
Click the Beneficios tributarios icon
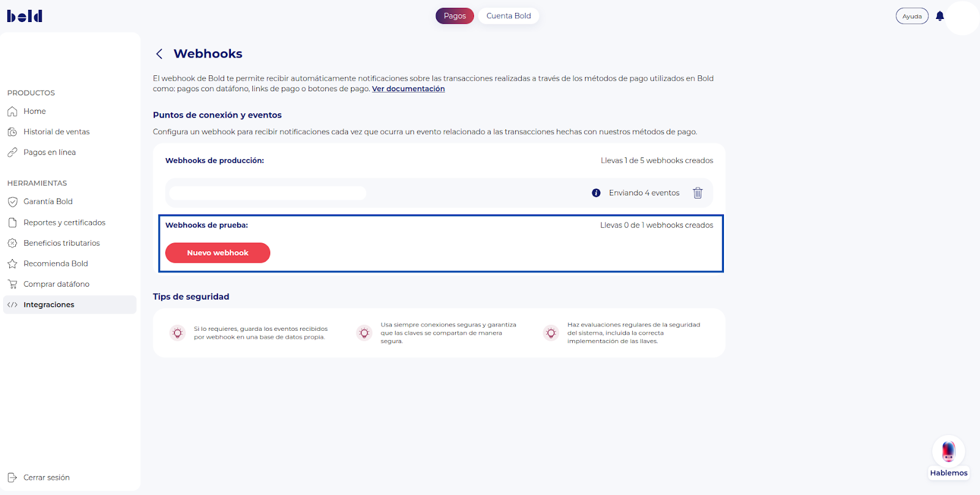(13, 243)
